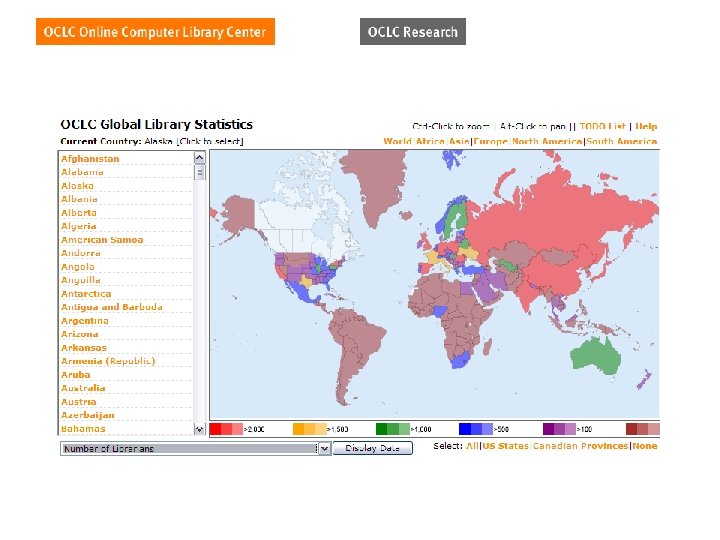
Task: Switch map view to Asia
Action: [x=459, y=141]
